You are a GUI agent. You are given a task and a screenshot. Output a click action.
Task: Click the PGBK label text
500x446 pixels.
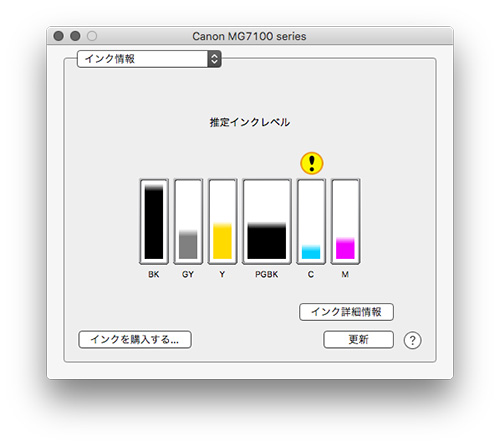tap(266, 274)
